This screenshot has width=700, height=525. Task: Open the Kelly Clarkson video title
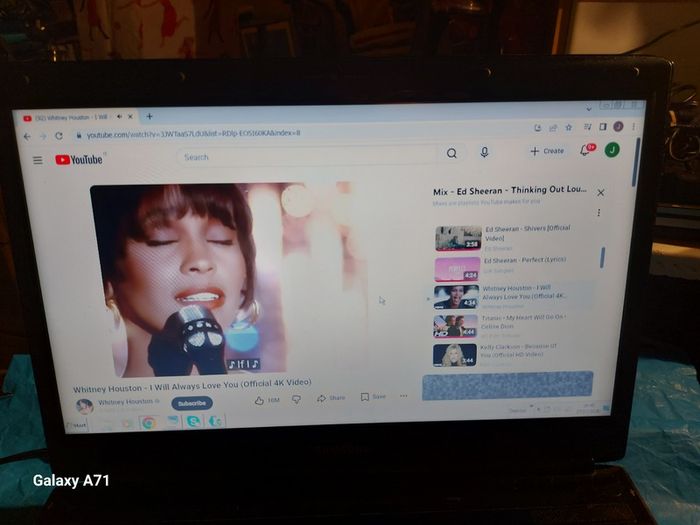point(518,350)
